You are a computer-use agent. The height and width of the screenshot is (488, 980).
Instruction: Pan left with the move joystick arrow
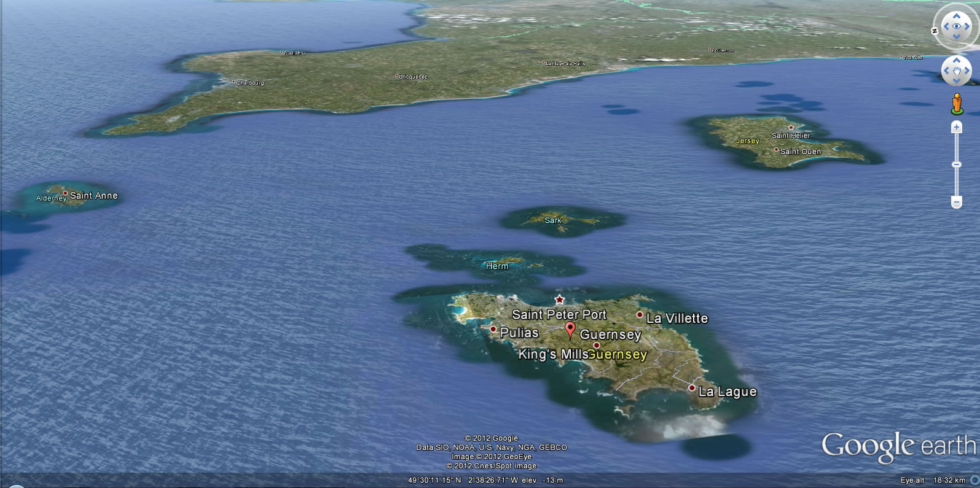[x=946, y=71]
